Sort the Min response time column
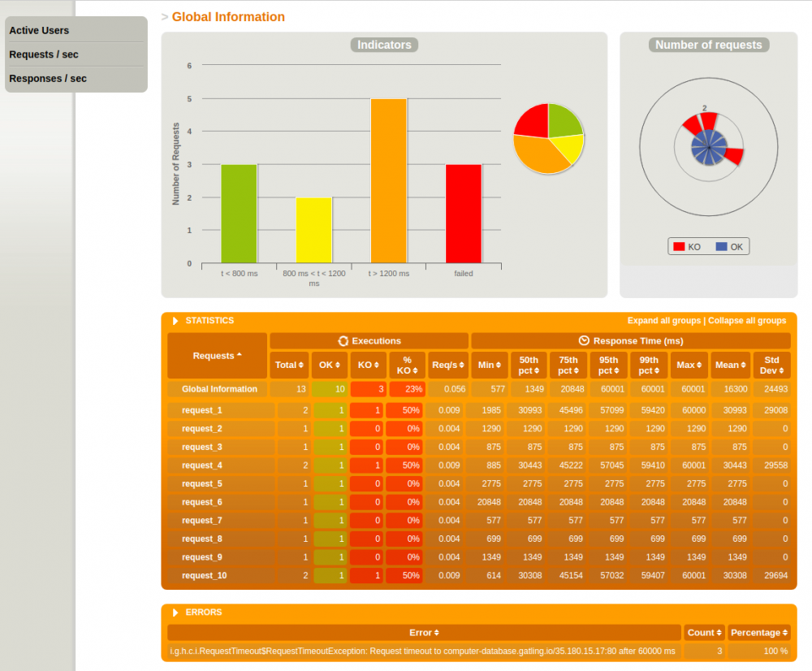This screenshot has width=812, height=671. (499, 365)
